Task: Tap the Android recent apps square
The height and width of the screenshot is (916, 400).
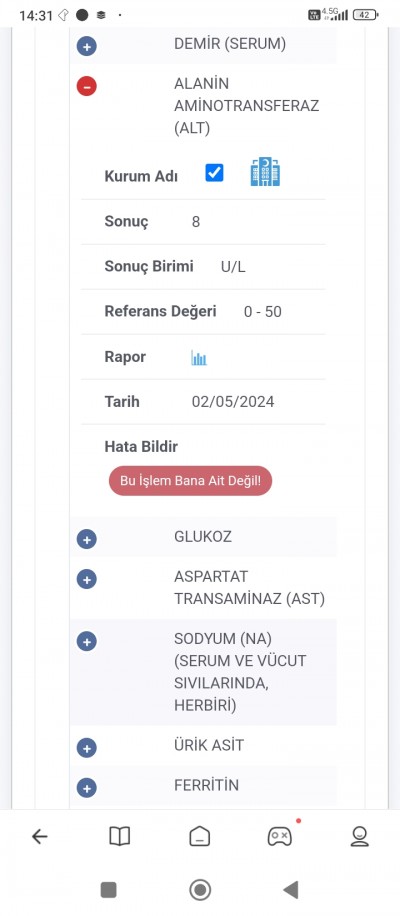Action: pos(109,890)
